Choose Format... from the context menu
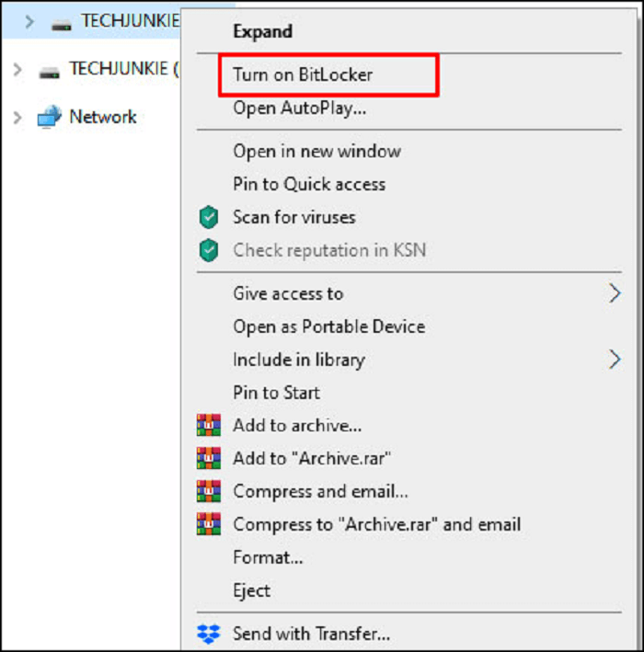 (268, 557)
